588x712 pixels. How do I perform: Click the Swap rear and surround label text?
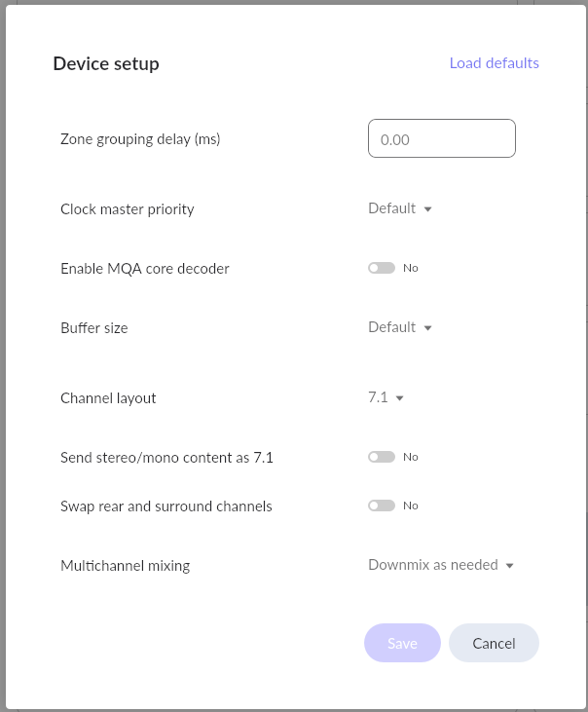click(x=166, y=506)
